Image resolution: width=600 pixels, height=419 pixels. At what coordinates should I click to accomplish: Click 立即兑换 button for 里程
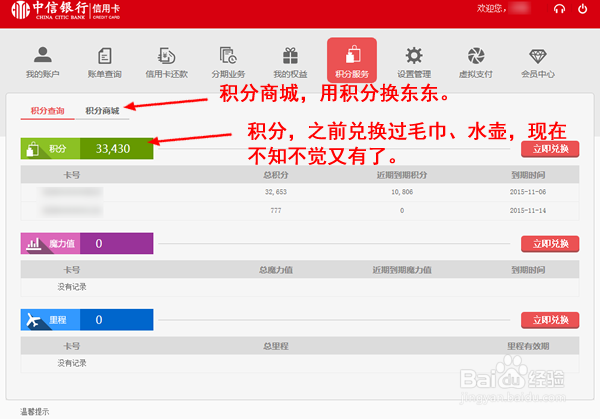pos(550,320)
